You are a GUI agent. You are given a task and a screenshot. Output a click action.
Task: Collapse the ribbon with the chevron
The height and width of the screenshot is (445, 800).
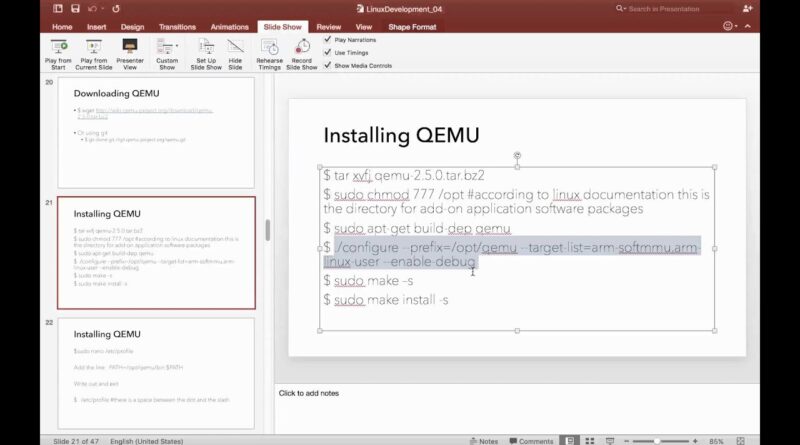point(748,26)
